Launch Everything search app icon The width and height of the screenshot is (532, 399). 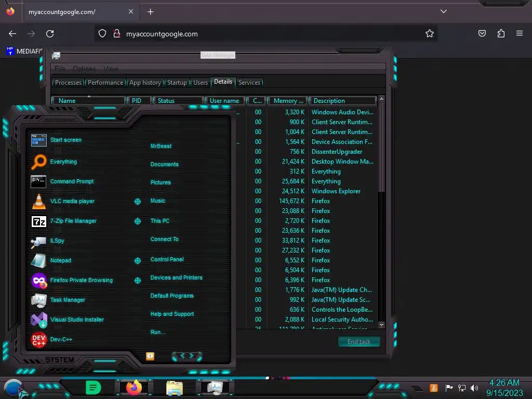(x=38, y=162)
